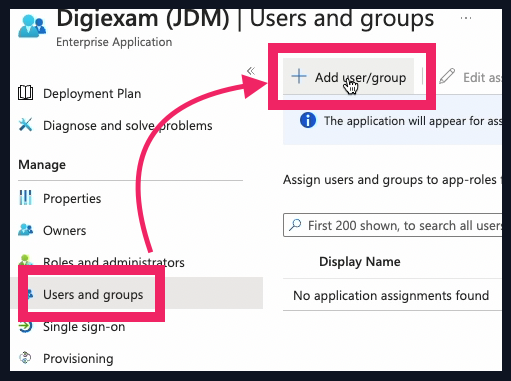Click the Manage section heading
Viewport: 511px width, 381px height.
tap(42, 165)
